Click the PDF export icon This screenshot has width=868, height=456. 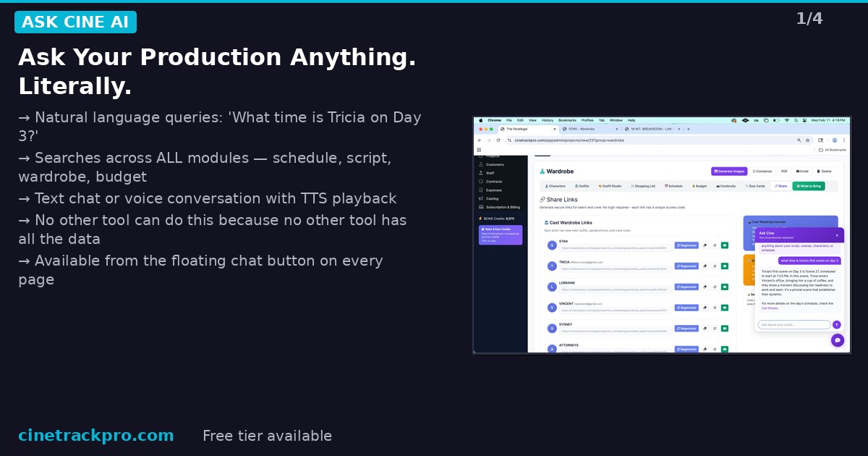pyautogui.click(x=784, y=172)
